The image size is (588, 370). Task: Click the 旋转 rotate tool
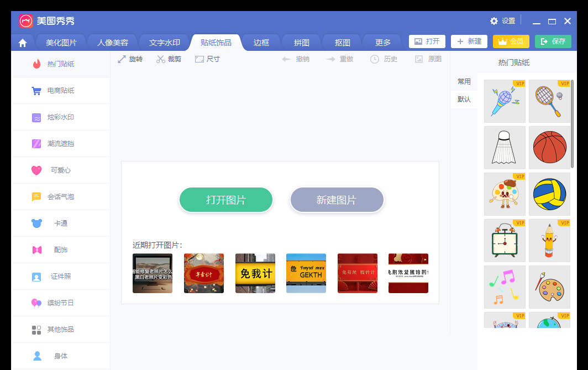click(x=130, y=59)
